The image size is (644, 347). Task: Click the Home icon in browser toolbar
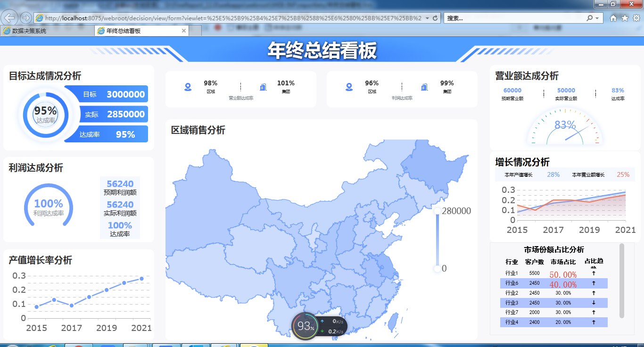click(613, 18)
